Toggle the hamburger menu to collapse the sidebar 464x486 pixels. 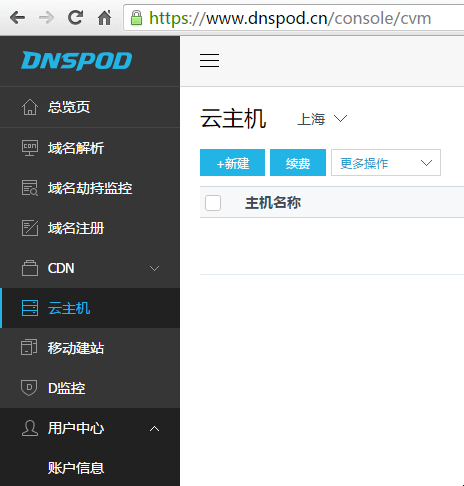pos(209,60)
